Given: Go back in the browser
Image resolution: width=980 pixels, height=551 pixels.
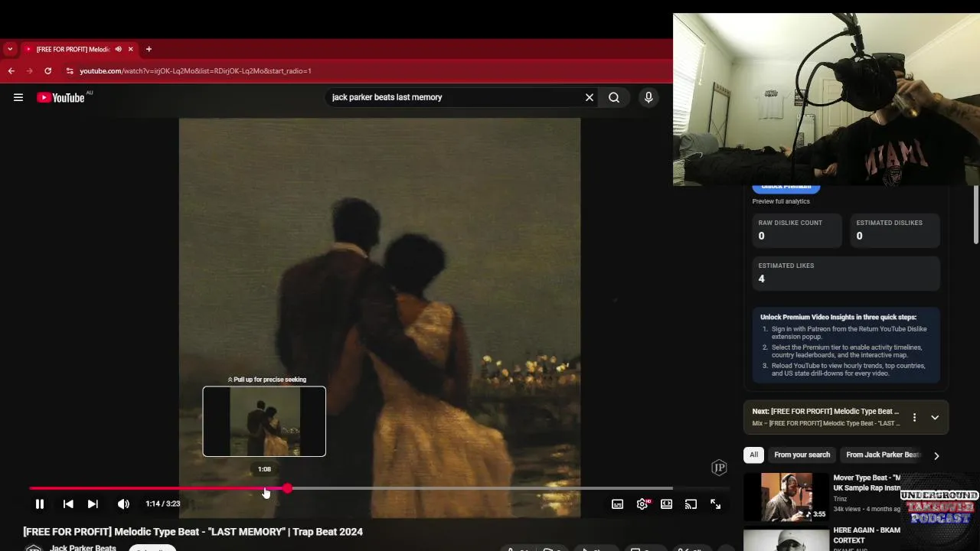Looking at the screenshot, I should (11, 70).
